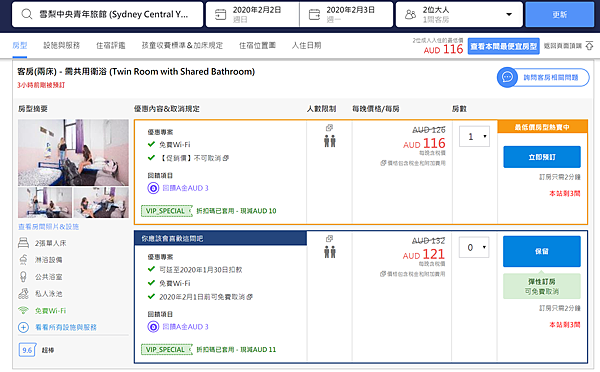600x372 pixels.
Task: Click the VIP_SPECIAL coupon tag for AUD 11
Action: click(166, 349)
